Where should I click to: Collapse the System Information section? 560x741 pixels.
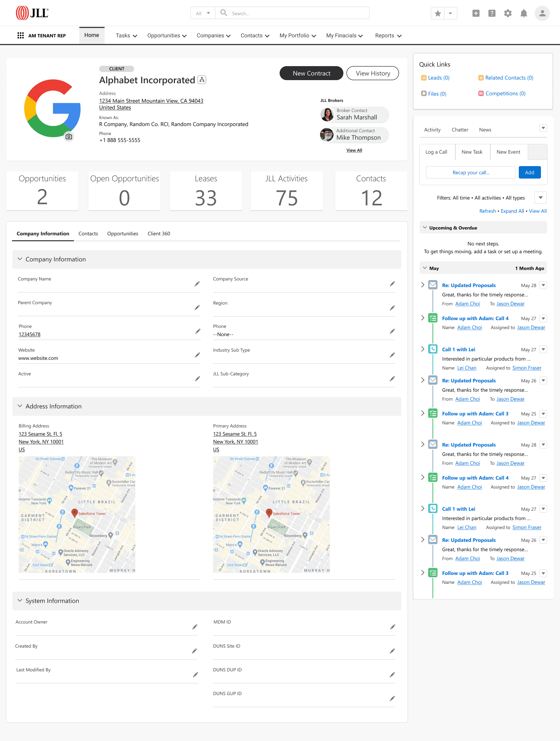[20, 601]
